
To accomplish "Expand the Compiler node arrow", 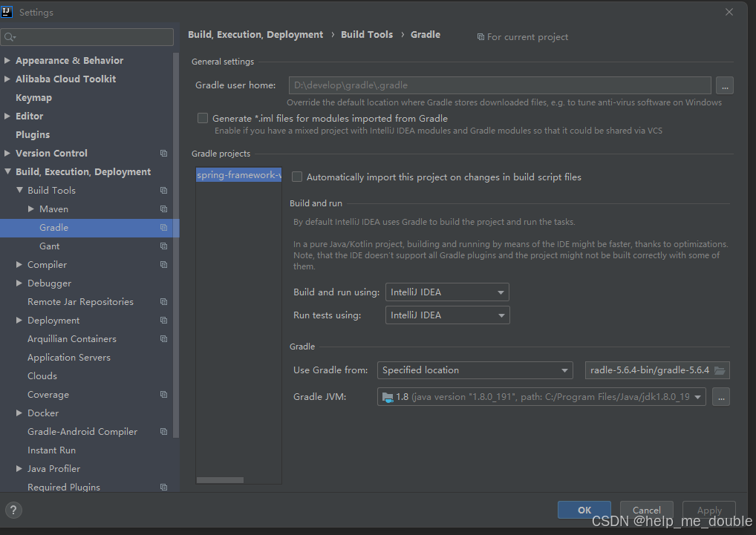I will click(19, 264).
